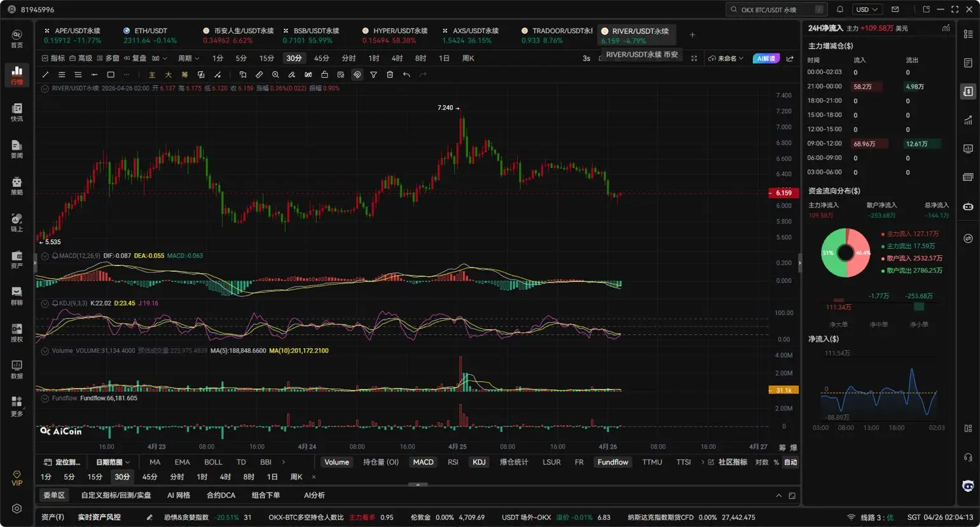
Task: Collapse the bottom order panel chevron
Action: pyautogui.click(x=778, y=495)
